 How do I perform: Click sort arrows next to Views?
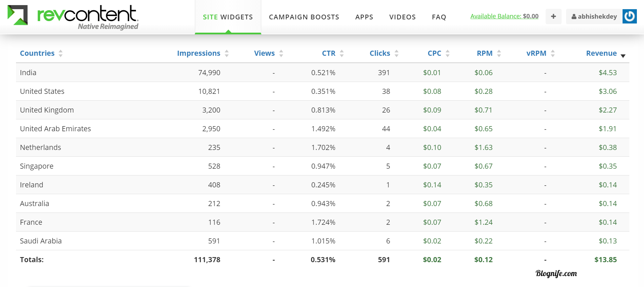tap(281, 53)
